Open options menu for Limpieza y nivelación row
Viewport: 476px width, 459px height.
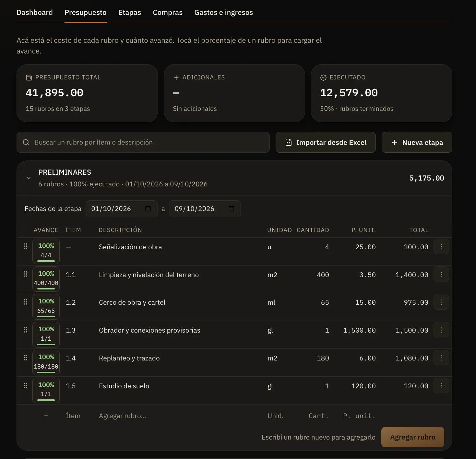click(441, 275)
